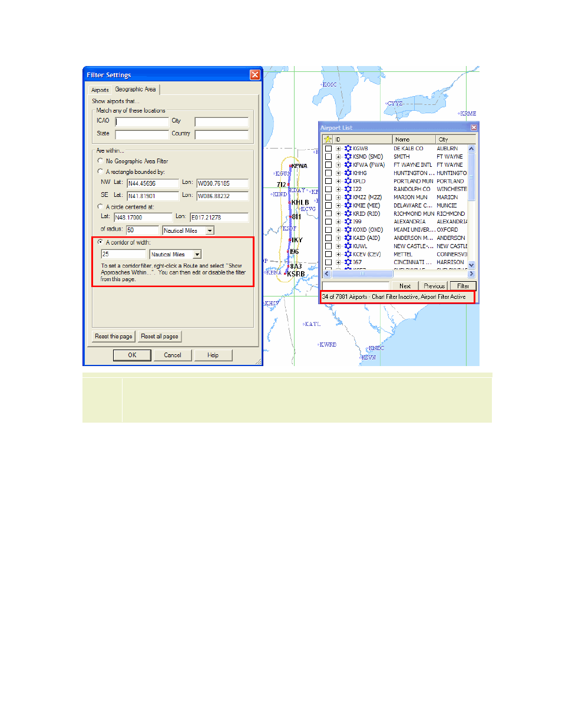Click the KUWL airport icon

348,246
